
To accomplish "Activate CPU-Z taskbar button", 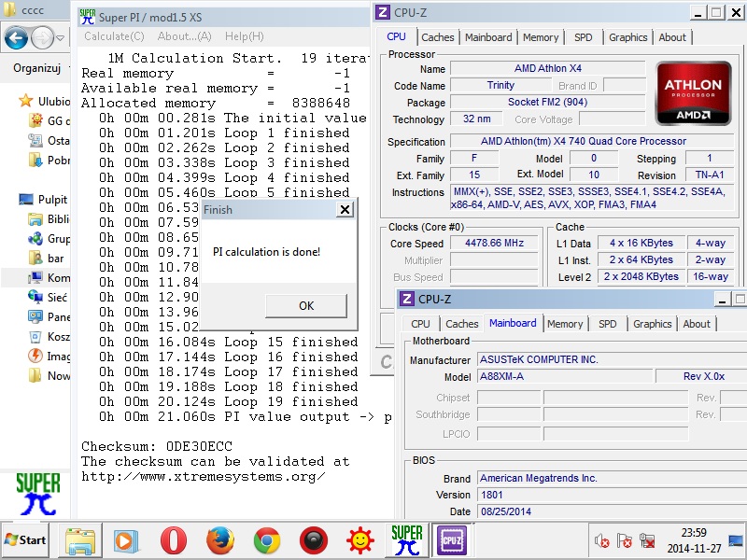I will click(x=452, y=540).
